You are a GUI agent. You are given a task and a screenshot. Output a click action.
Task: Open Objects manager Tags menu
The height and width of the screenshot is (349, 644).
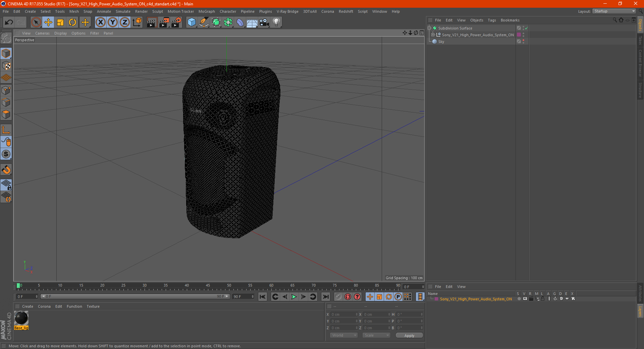[492, 20]
